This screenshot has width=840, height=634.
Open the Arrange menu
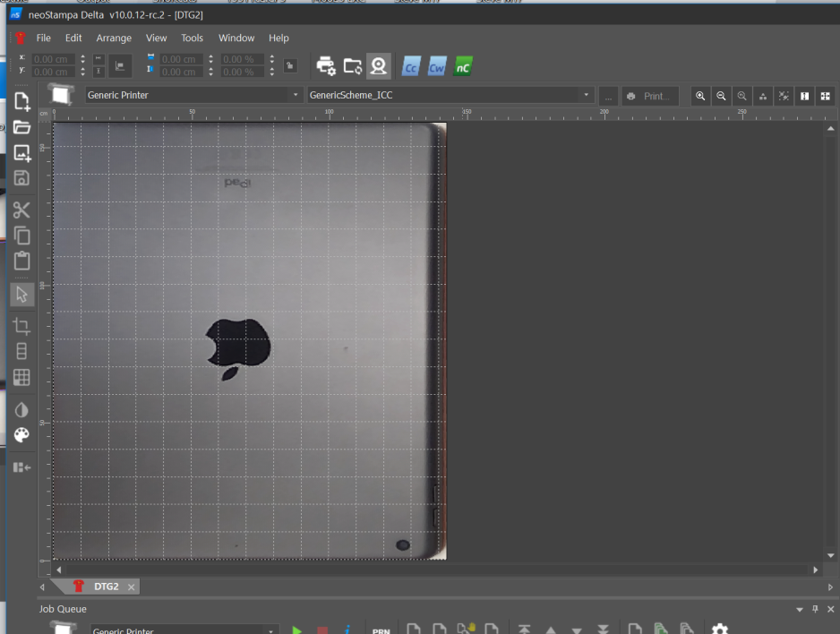[x=114, y=39]
